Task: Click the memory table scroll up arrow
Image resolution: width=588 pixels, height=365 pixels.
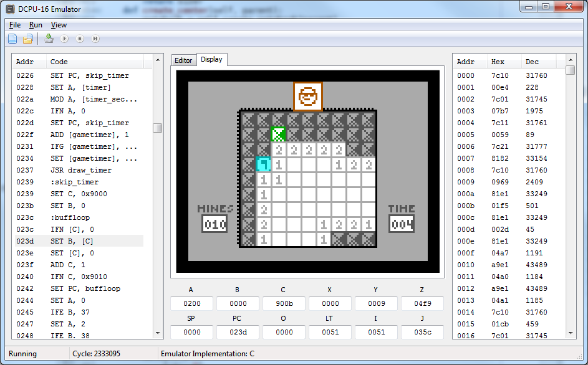Action: [571, 60]
